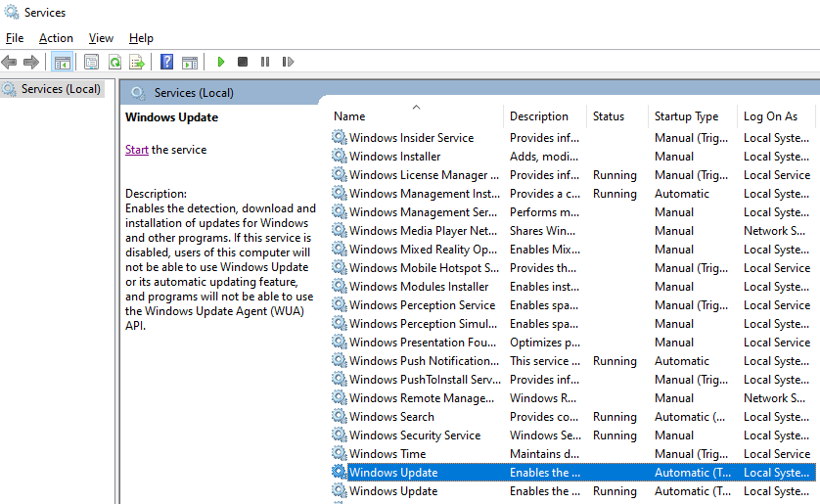This screenshot has width=820, height=504.
Task: Click description 'Adds, modi...' of Windows Installer
Action: (544, 156)
